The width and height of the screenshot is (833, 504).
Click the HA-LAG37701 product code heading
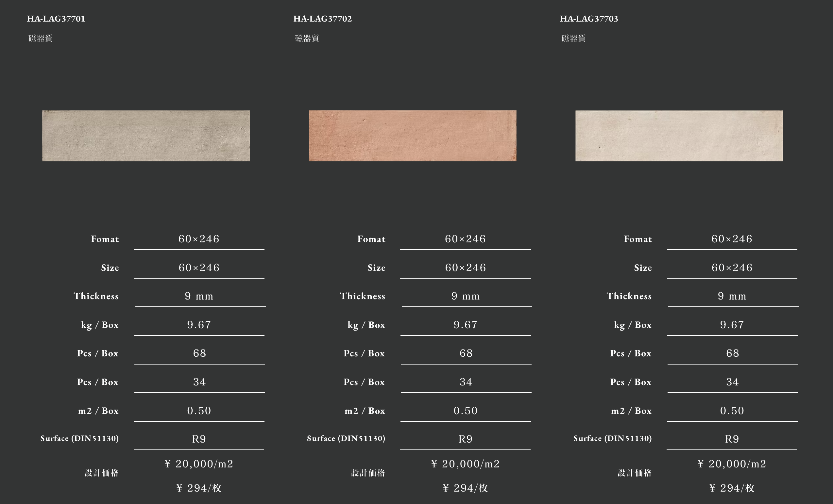[56, 19]
